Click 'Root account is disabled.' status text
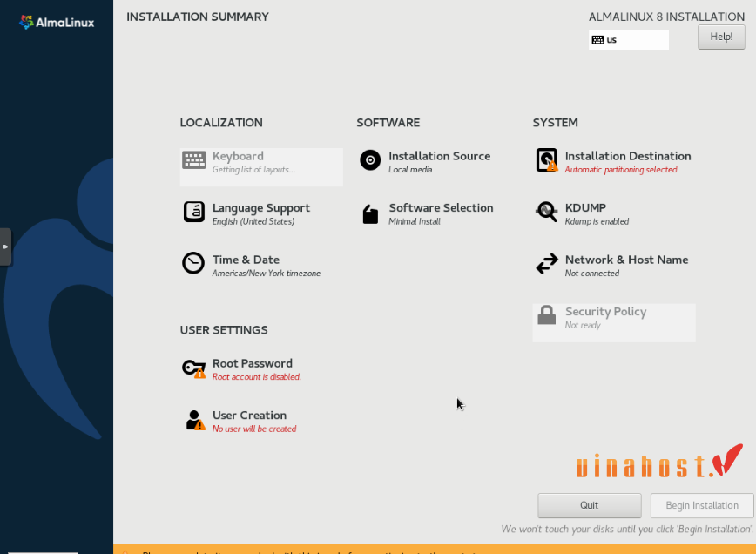The width and height of the screenshot is (756, 554). 256,377
